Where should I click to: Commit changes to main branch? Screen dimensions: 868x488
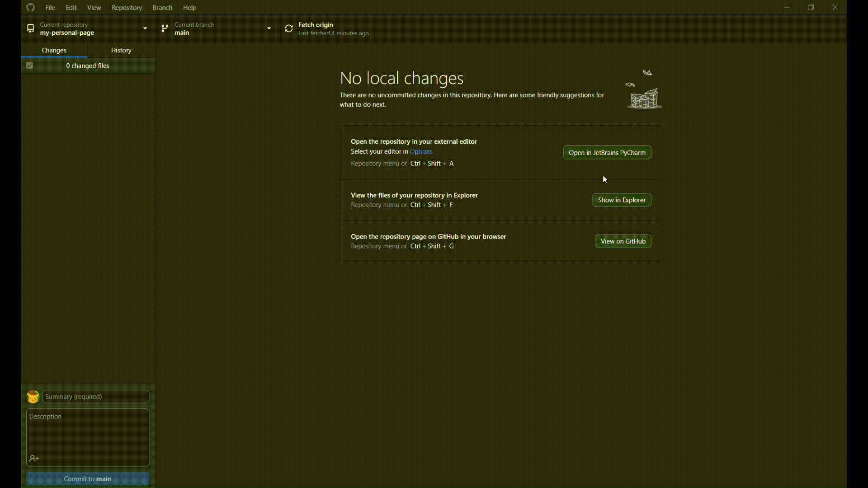(88, 479)
